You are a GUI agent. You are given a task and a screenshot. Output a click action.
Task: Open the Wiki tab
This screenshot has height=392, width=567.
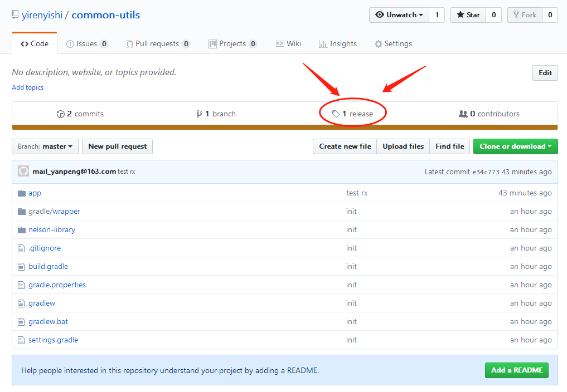point(288,44)
